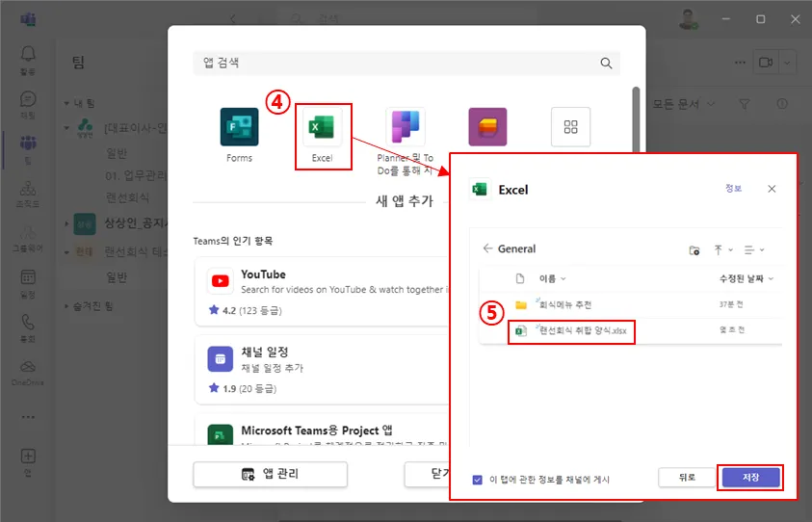Screen dimensions: 812x522
Task: Open the more apps grid icon
Action: click(570, 127)
